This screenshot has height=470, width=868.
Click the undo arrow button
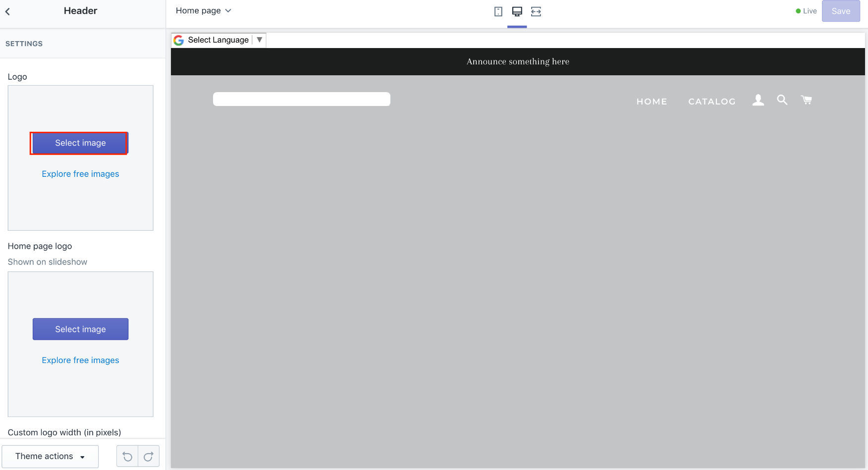[127, 456]
